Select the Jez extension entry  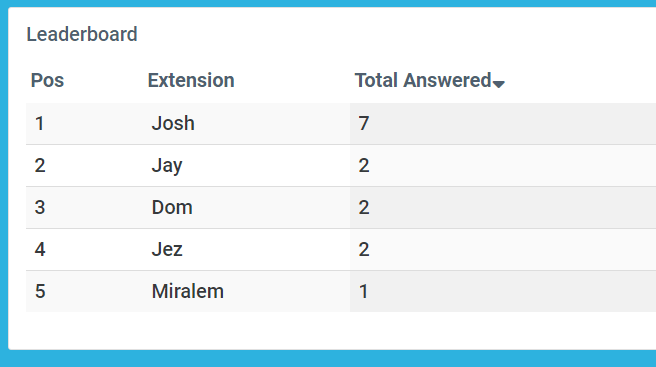click(x=167, y=249)
